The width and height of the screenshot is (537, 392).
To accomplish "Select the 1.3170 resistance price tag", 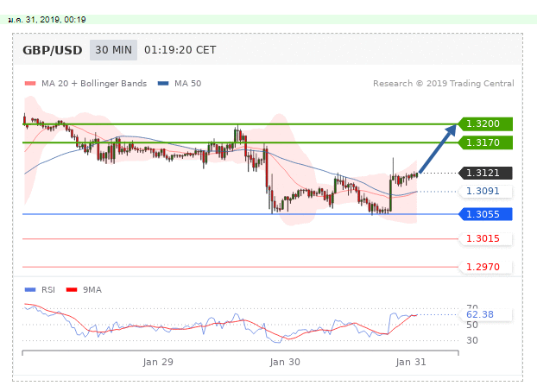I will coord(485,142).
